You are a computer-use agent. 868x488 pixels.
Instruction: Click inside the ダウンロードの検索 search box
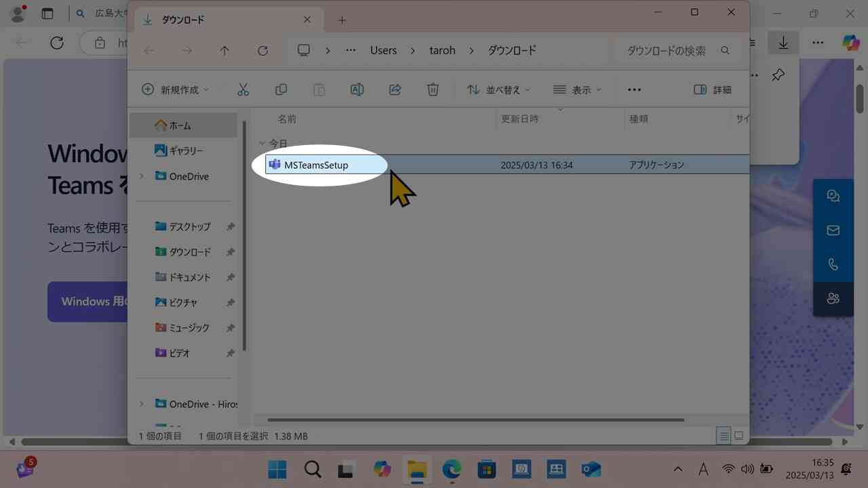[x=668, y=50]
